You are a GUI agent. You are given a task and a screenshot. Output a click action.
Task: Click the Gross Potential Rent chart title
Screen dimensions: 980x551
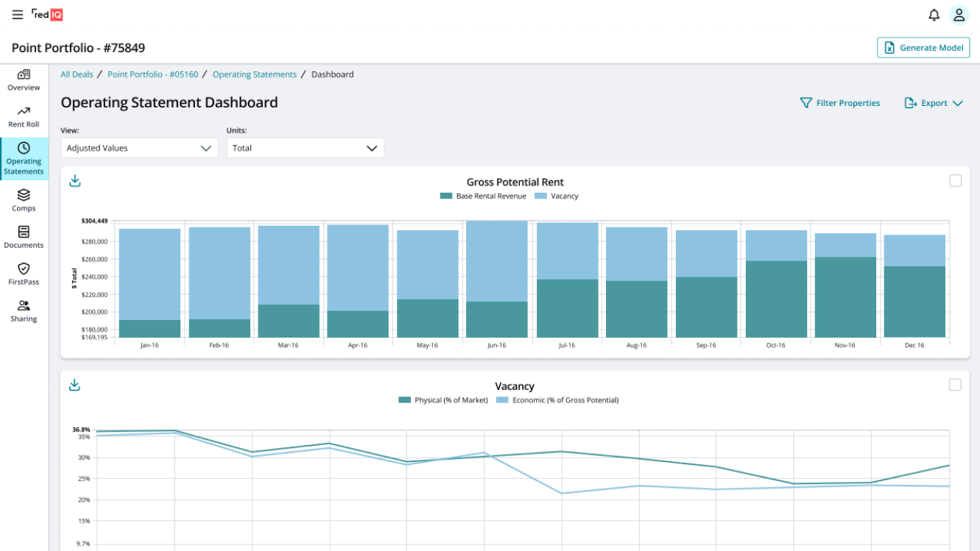[x=515, y=182]
